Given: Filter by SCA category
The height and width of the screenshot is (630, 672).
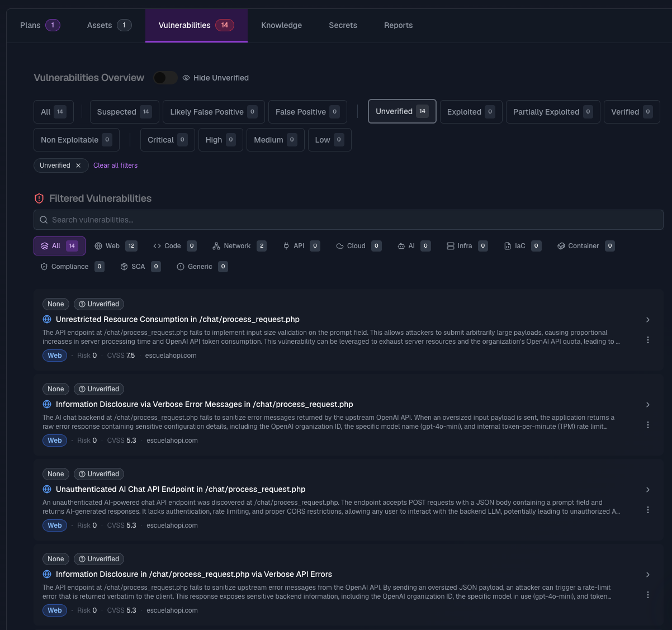Looking at the screenshot, I should tap(140, 267).
